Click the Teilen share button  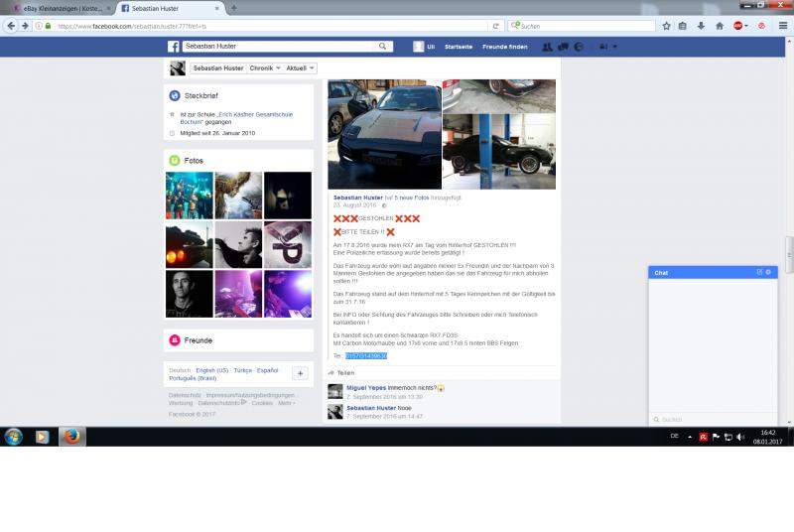(x=341, y=373)
